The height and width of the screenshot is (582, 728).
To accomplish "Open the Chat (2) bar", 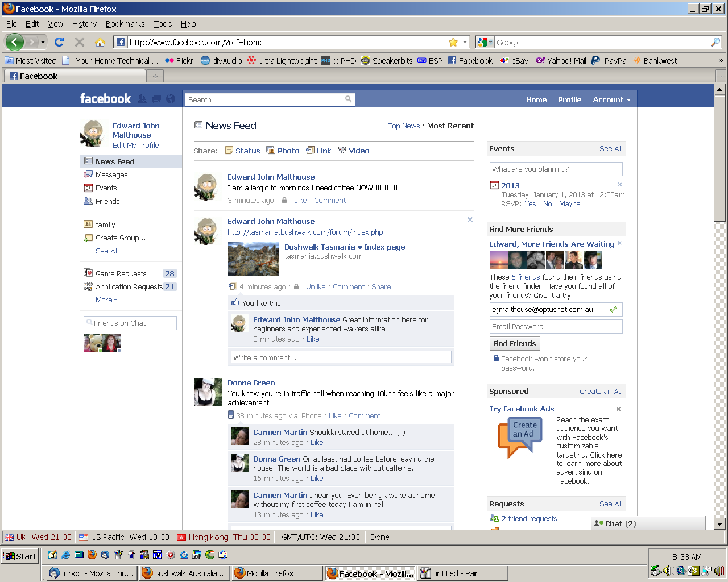I will 648,523.
